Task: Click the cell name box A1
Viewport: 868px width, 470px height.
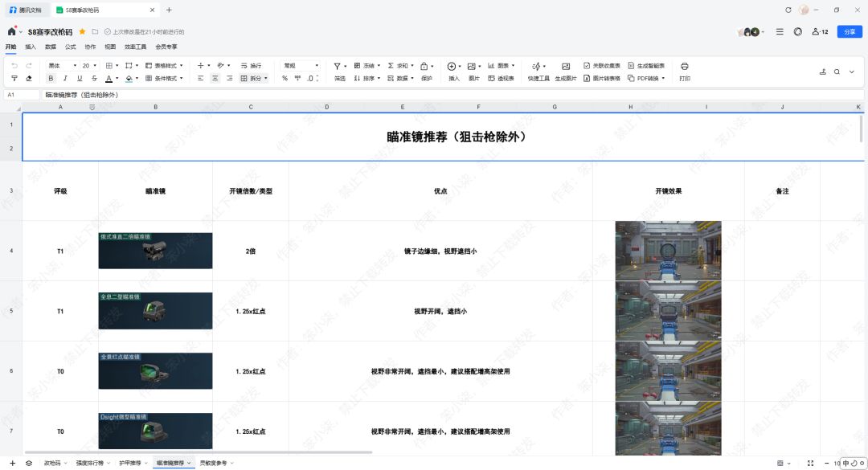Action: coord(22,95)
